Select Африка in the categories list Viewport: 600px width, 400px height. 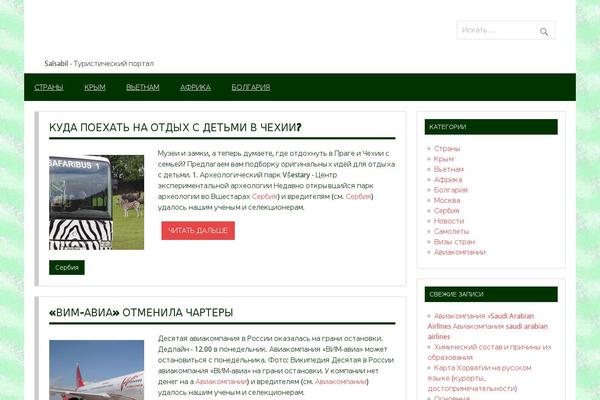click(x=448, y=180)
